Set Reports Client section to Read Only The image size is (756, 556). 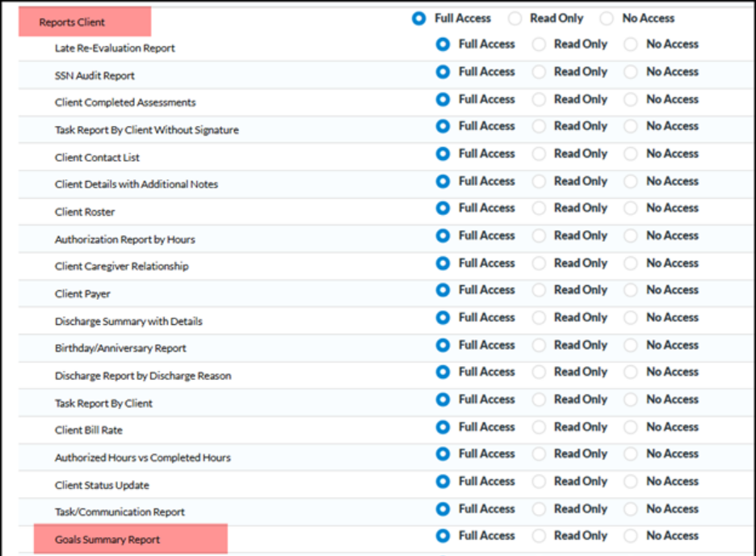(514, 18)
